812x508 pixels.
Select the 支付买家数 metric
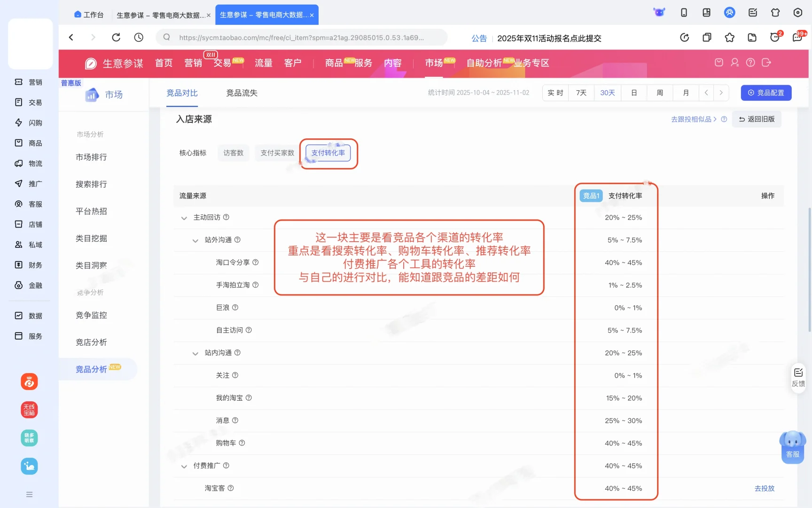point(277,153)
